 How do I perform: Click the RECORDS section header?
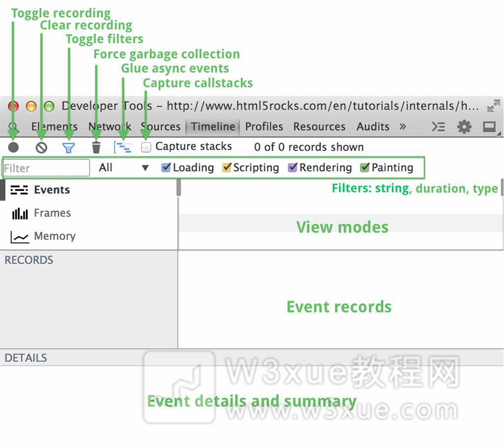click(x=29, y=260)
